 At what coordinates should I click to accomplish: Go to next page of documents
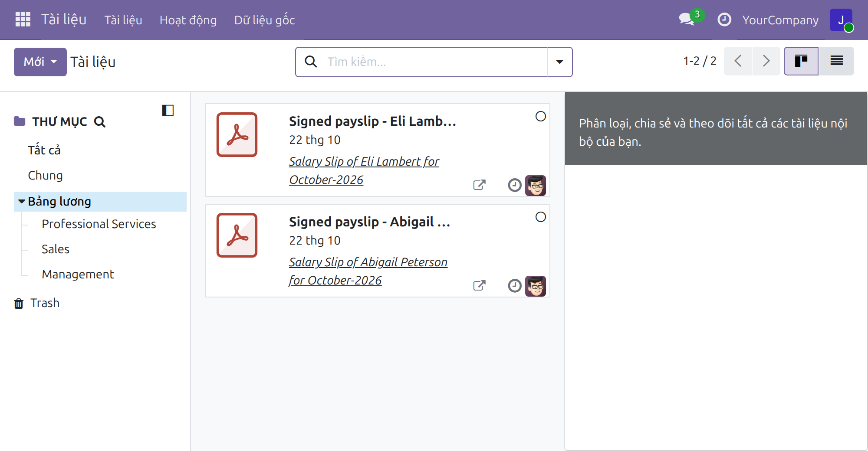[x=766, y=61]
